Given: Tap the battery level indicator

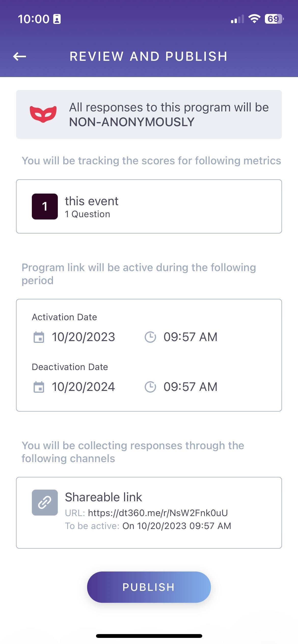Looking at the screenshot, I should [x=274, y=19].
